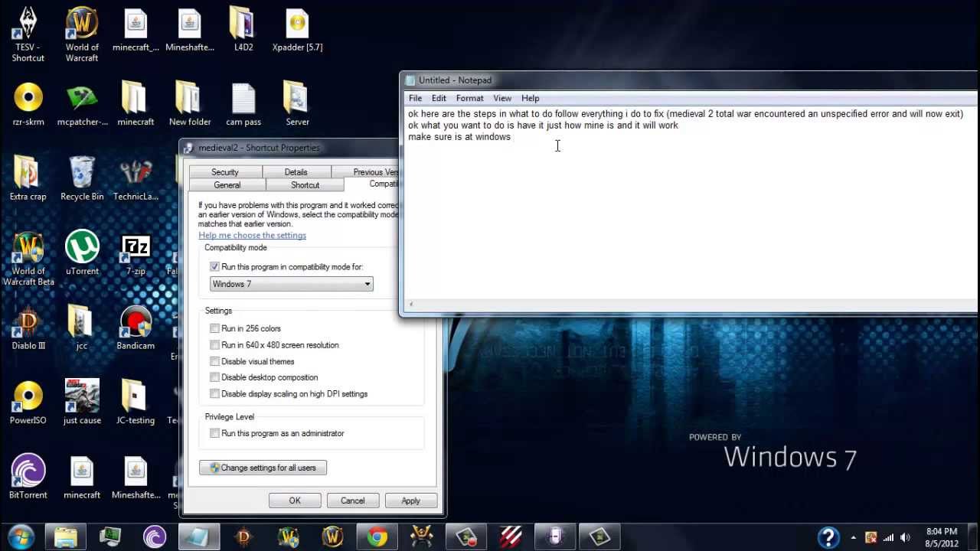Expand the Windows 7 compatibility mode dropdown

pyautogui.click(x=292, y=284)
